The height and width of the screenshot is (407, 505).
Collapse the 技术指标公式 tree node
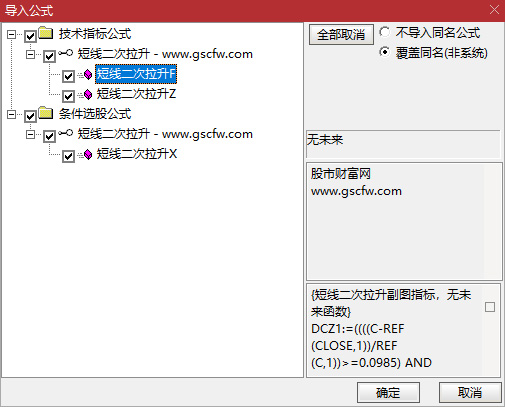coord(11,34)
